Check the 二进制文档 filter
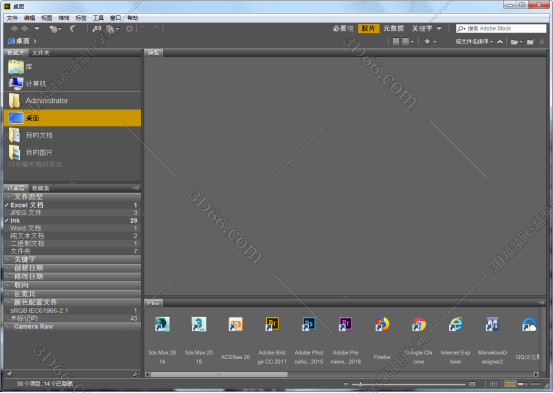The image size is (553, 393). tap(72, 243)
